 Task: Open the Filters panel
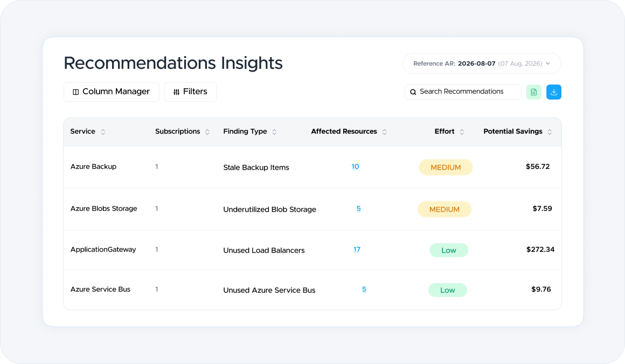click(191, 92)
